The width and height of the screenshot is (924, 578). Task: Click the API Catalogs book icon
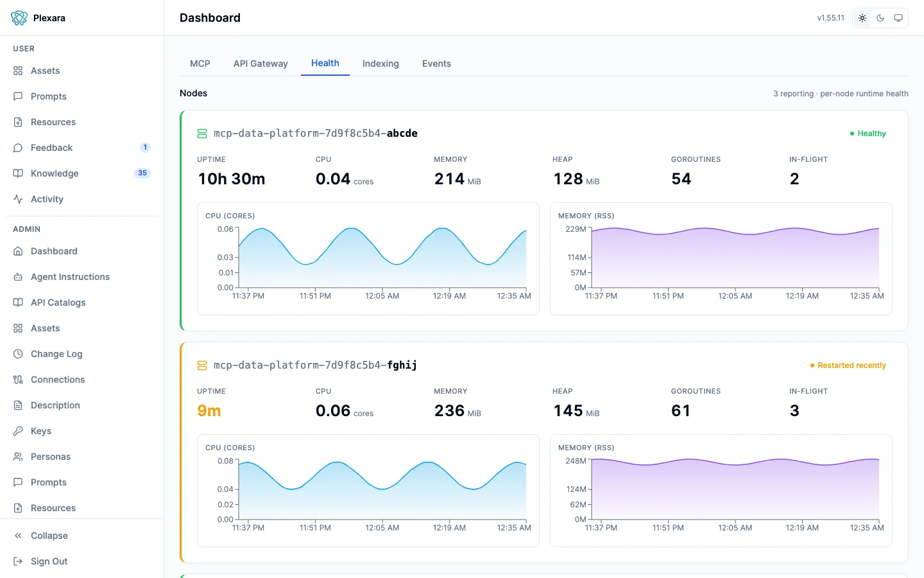tap(18, 302)
